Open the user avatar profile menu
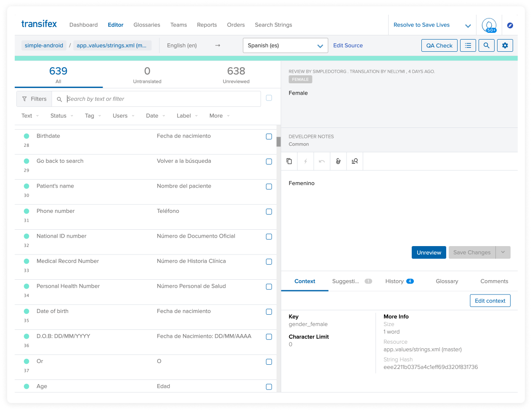532x411 pixels. point(489,25)
